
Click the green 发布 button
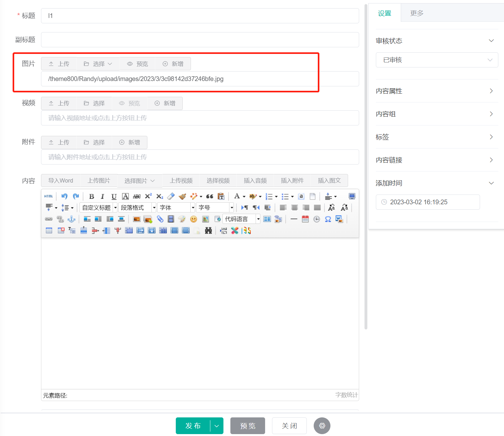[193, 426]
